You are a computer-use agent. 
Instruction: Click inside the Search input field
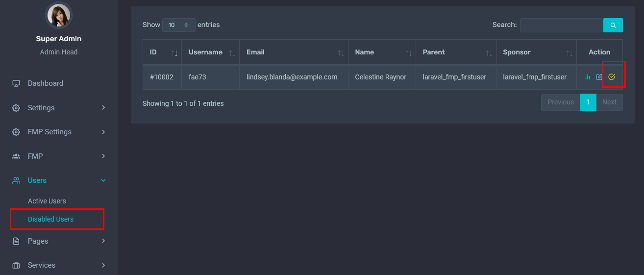(x=561, y=25)
